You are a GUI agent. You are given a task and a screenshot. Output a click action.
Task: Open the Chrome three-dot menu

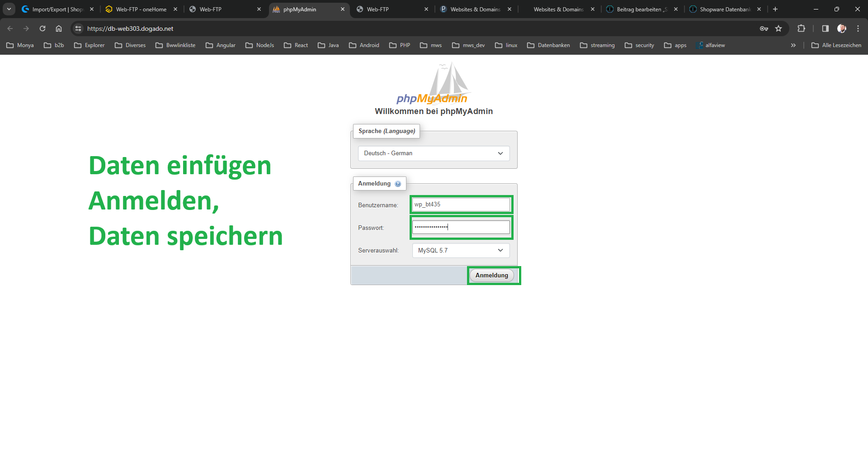(x=858, y=29)
